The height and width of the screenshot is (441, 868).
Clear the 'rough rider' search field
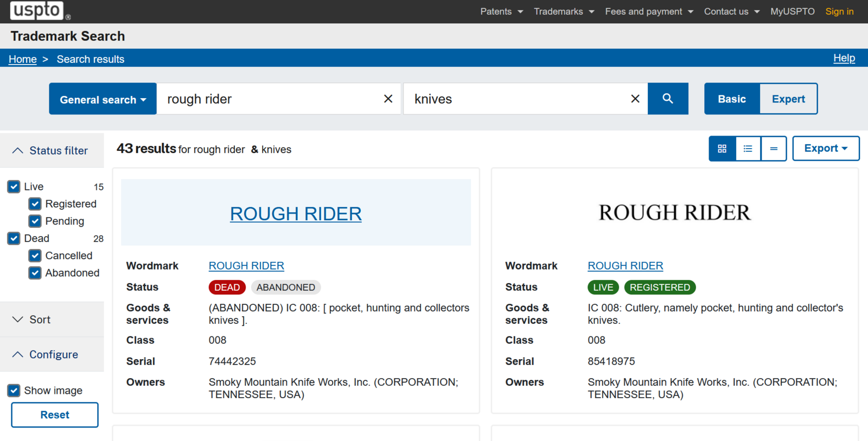pyautogui.click(x=388, y=99)
